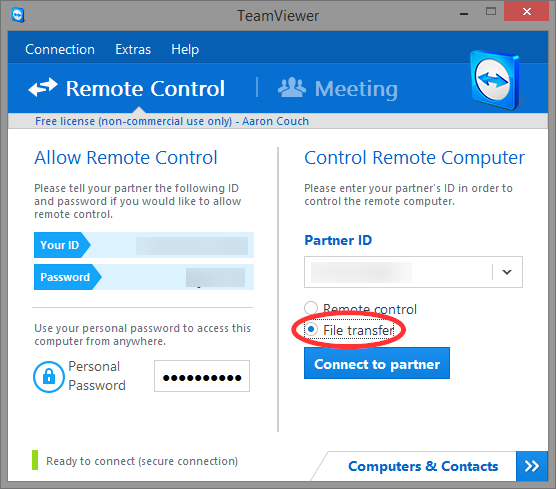Switch to the Meeting tab
556x489 pixels.
click(x=338, y=88)
